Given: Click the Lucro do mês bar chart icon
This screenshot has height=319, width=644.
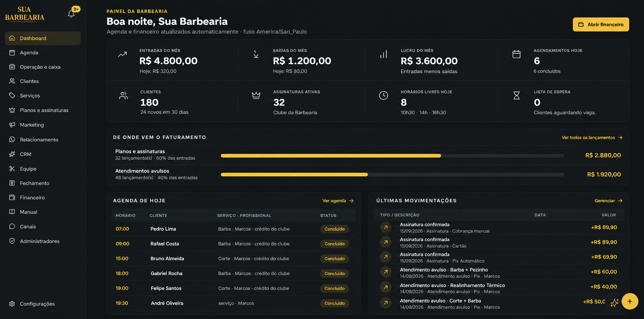Looking at the screenshot, I should pos(384,55).
